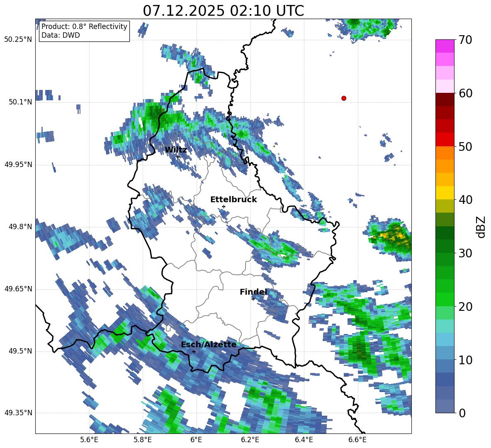This screenshot has height=448, width=491.
Task: Click the colorbar tick label 30
Action: pos(465,253)
